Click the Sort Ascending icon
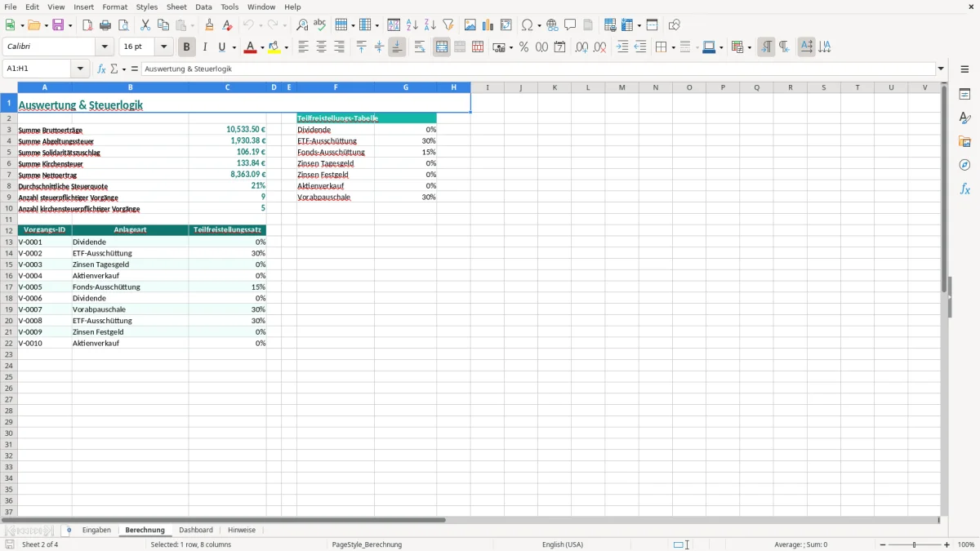 point(412,25)
